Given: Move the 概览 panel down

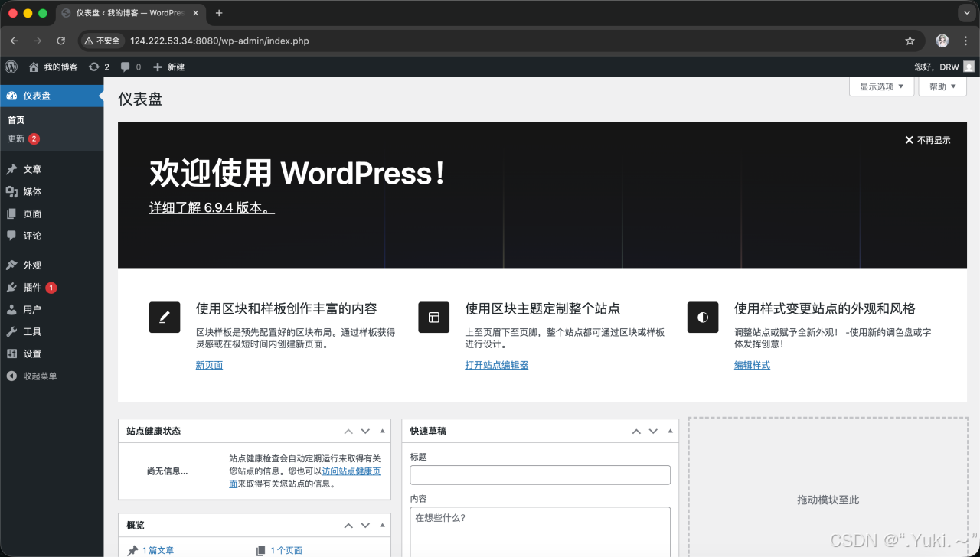Looking at the screenshot, I should [365, 526].
